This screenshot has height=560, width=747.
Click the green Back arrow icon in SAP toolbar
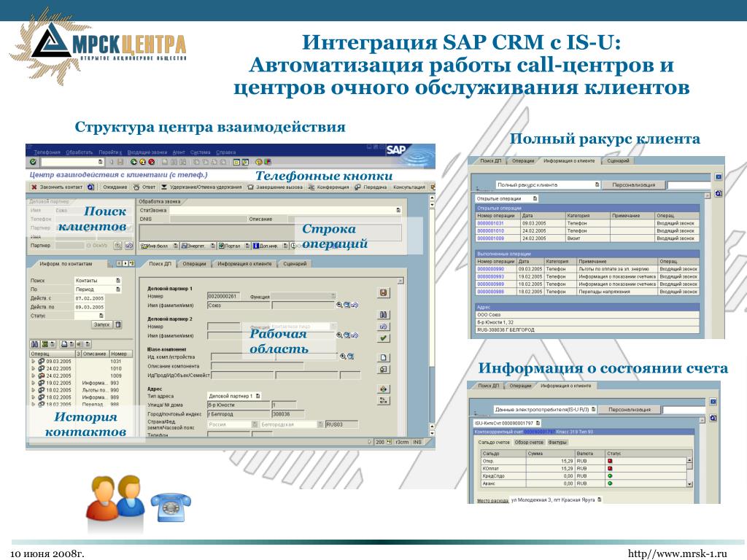point(134,162)
